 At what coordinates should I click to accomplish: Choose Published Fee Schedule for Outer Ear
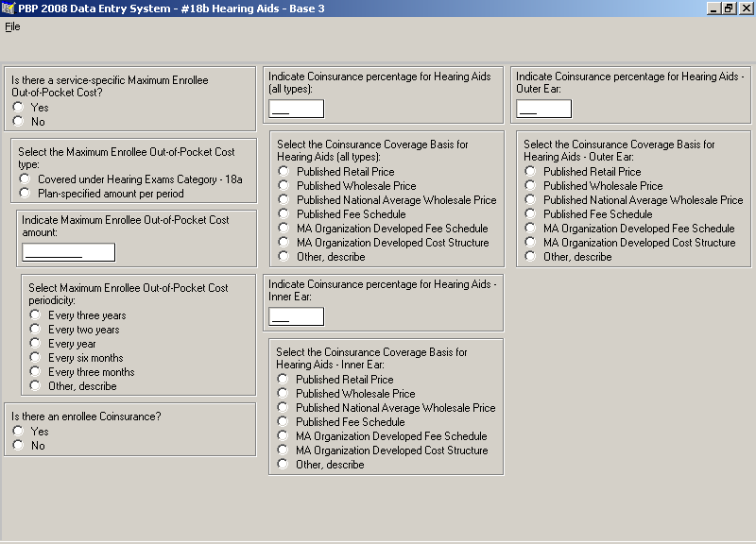coord(530,213)
